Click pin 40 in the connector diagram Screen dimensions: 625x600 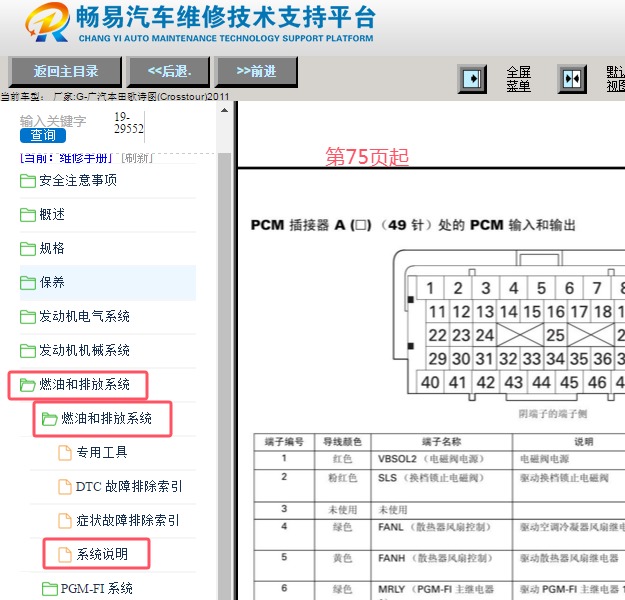430,383
